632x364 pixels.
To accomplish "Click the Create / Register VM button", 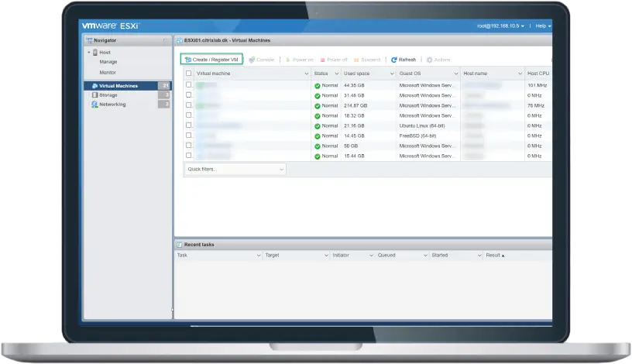I will click(211, 60).
